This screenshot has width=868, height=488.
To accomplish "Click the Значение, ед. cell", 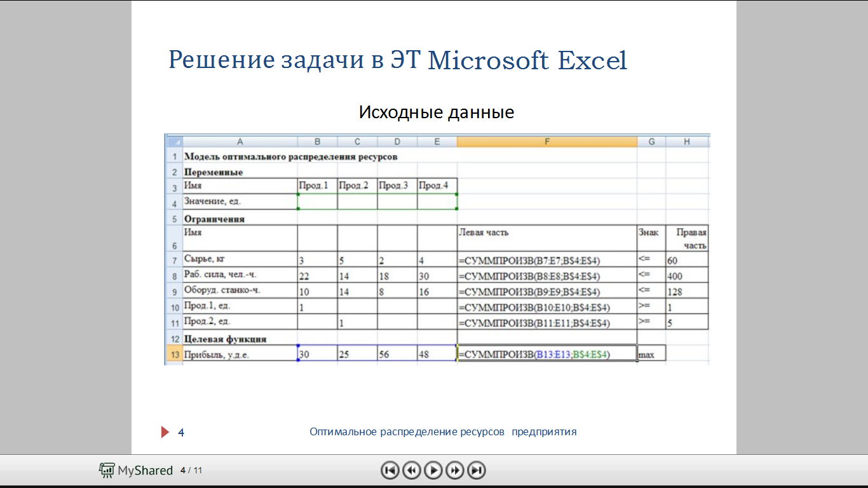I will point(240,201).
